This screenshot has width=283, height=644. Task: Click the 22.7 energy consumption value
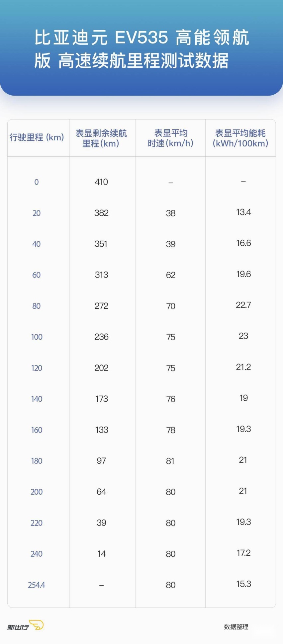(243, 305)
